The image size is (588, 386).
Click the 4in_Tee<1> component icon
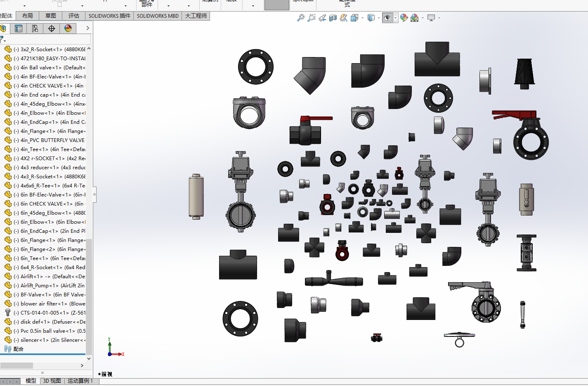tap(8, 149)
